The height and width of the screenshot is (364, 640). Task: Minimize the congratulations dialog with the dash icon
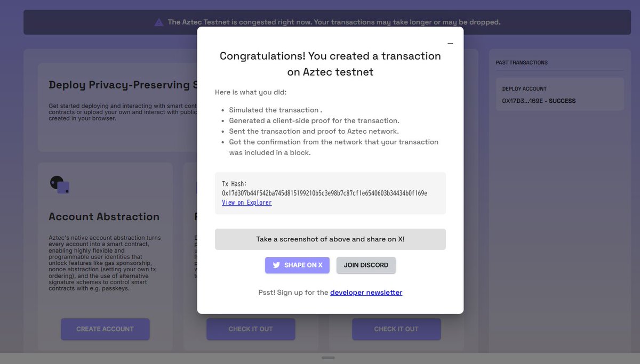(450, 43)
